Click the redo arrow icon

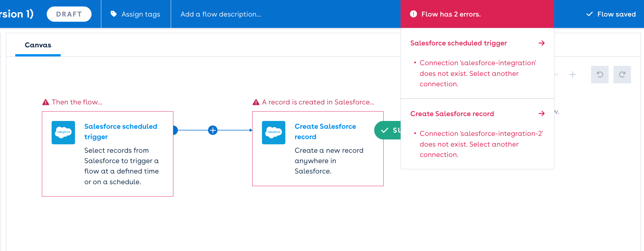[x=622, y=75]
